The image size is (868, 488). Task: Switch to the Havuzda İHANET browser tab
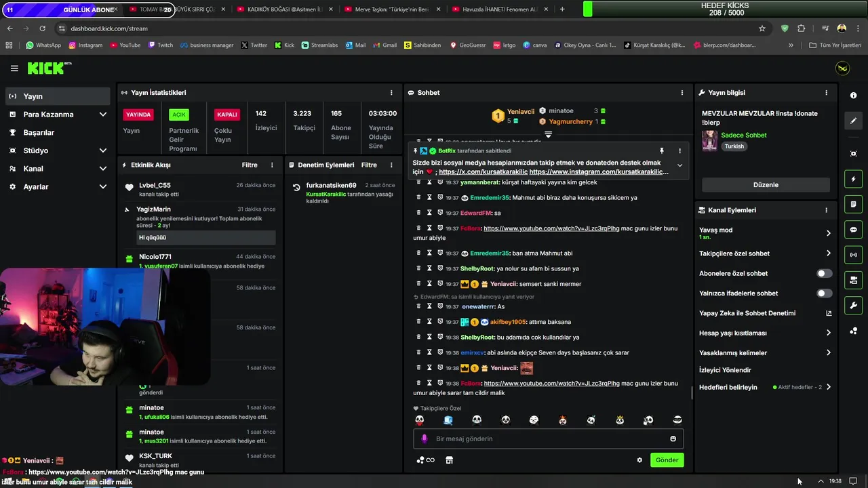(x=500, y=9)
